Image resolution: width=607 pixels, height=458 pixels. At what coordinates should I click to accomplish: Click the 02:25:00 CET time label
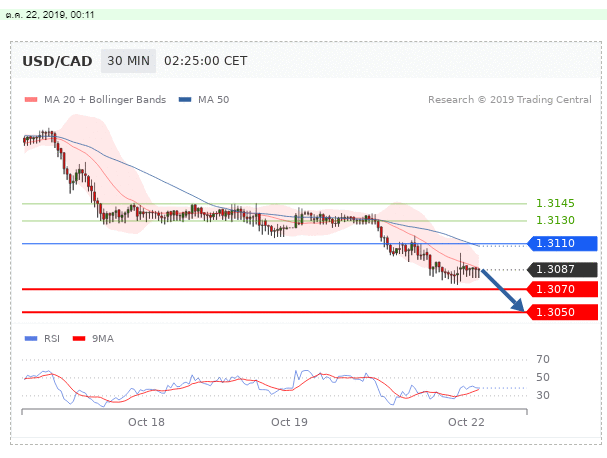coord(206,61)
